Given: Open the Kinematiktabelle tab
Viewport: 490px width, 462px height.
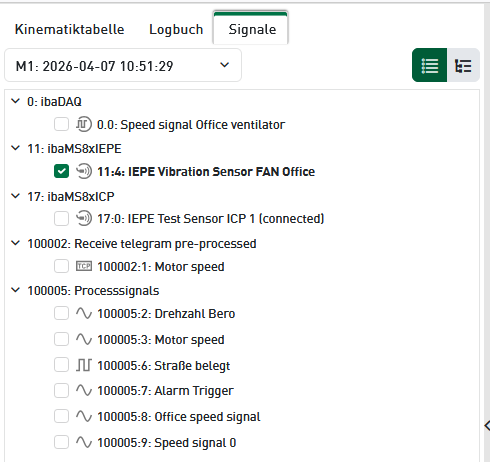Looking at the screenshot, I should (x=70, y=29).
